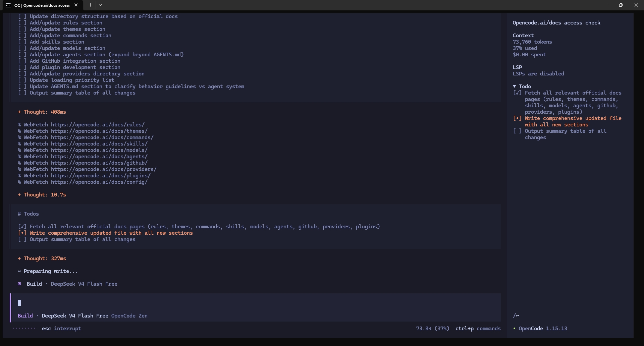
Task: Open the WebFetch rules docs link
Action: tap(98, 125)
